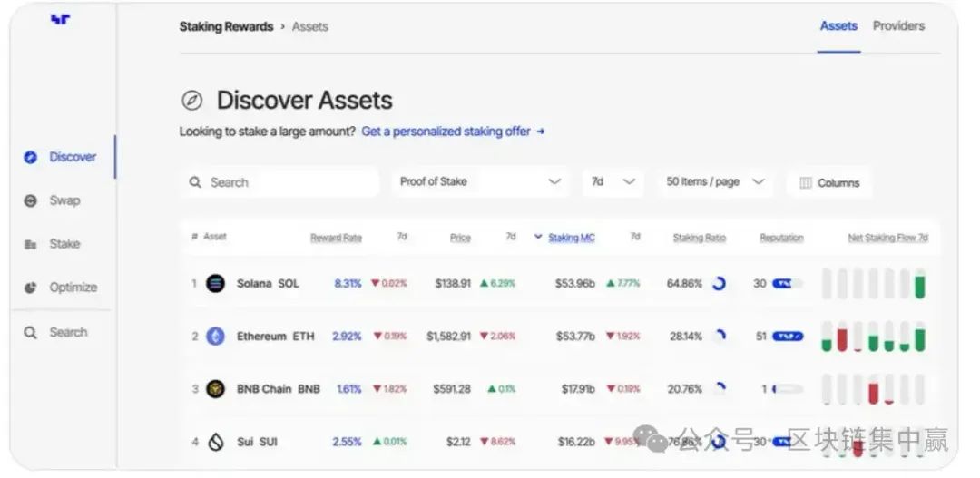
Task: Click the Swap icon in sidebar
Action: point(31,200)
